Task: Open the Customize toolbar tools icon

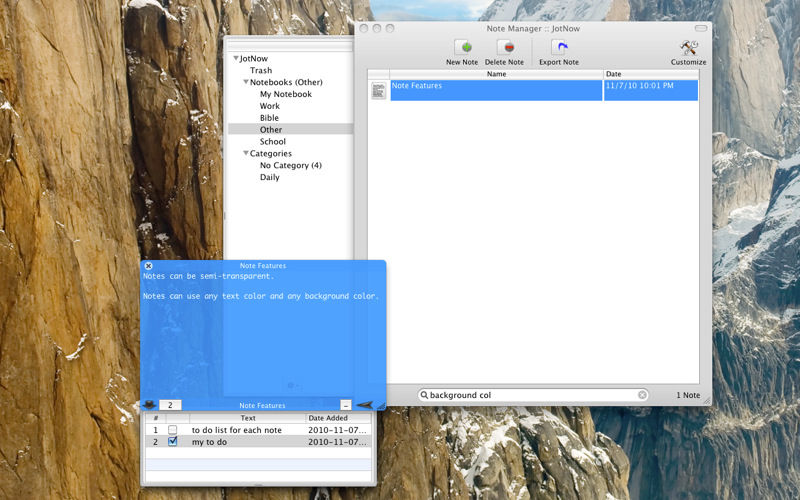Action: click(688, 48)
